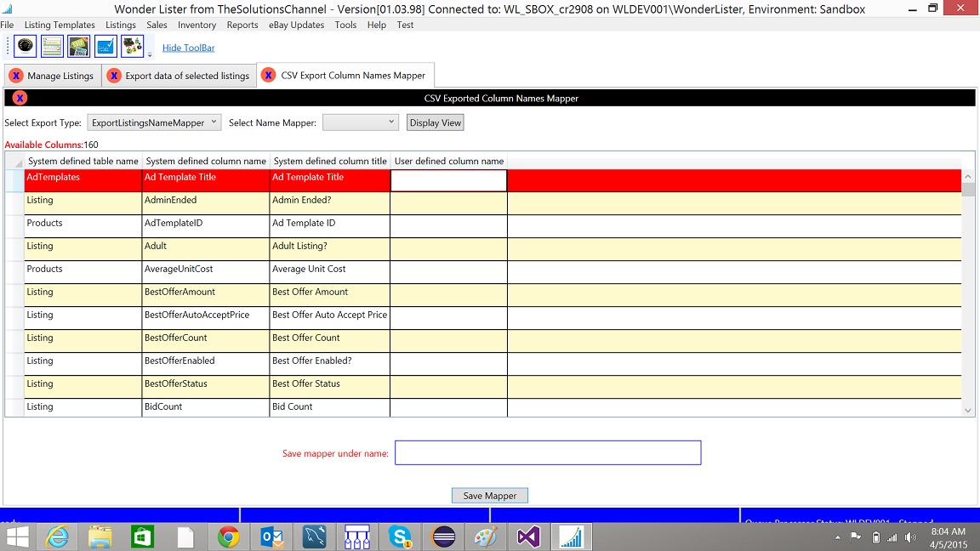Click the taskbar clock showing 8:04 AM
Screen dimensions: 980x551
[949, 538]
